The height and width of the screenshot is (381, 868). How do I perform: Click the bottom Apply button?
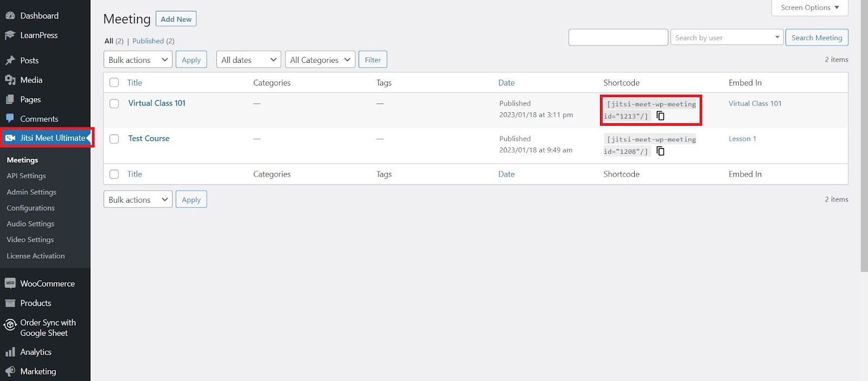point(191,199)
